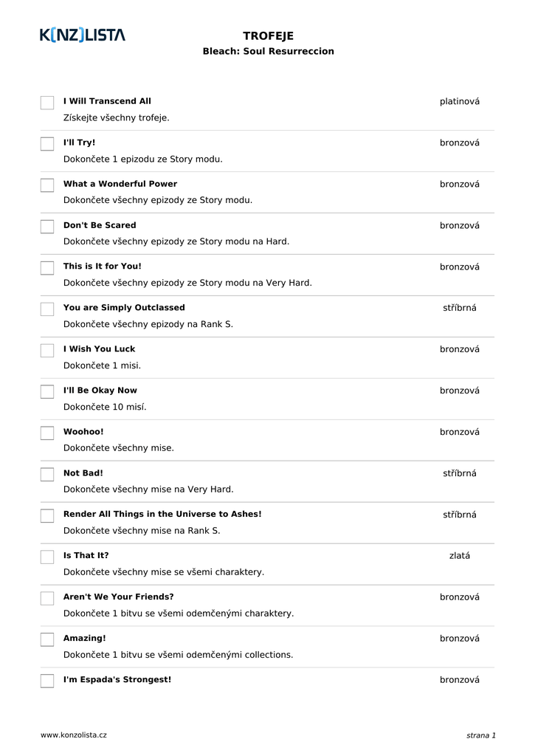Tick the 'Not Bad!' checkbox

(x=47, y=475)
